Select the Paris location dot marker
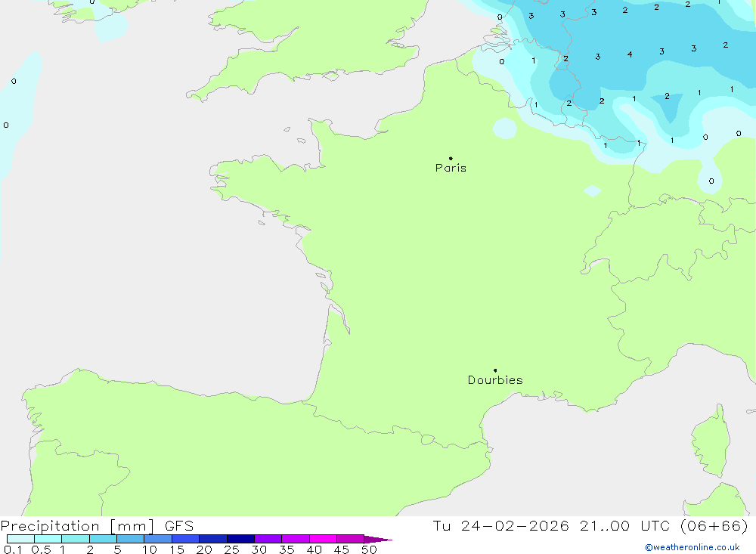 451,158
